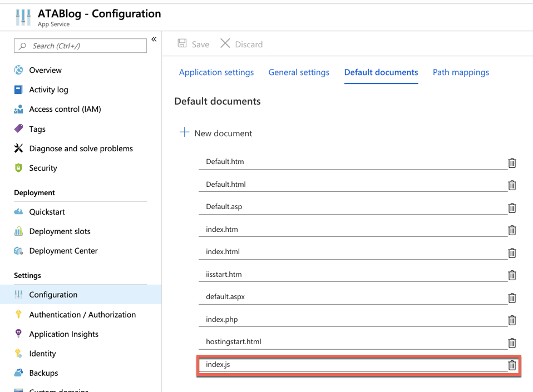This screenshot has width=533, height=392.
Task: Click the Discard X icon
Action: tap(225, 43)
